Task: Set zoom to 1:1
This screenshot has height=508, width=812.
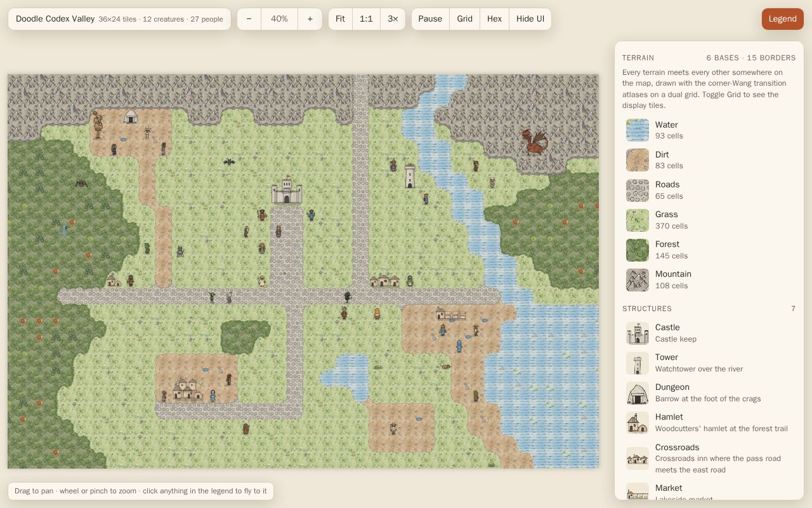Action: [x=366, y=19]
